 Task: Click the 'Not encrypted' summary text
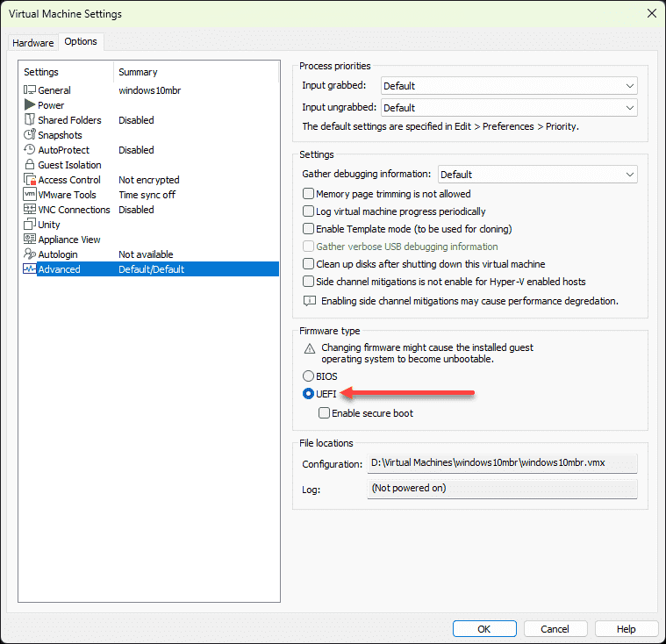click(x=148, y=180)
